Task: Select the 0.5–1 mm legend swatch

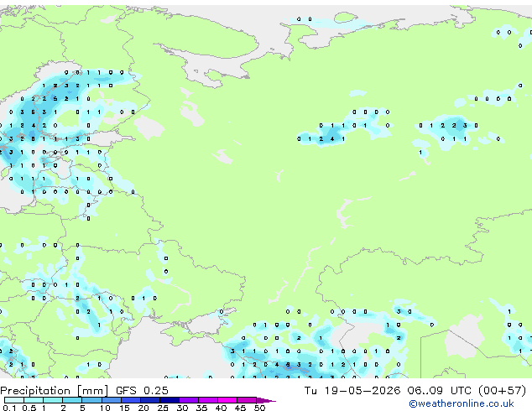Action: 34,400
